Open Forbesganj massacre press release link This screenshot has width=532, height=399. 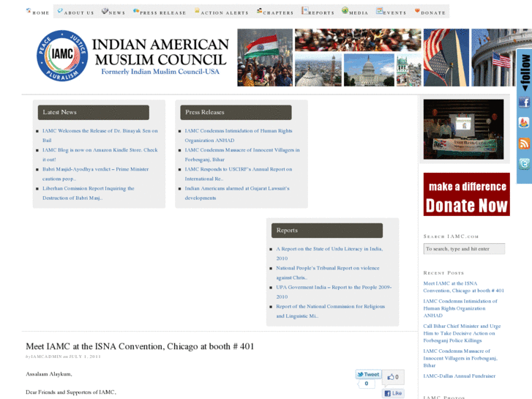coord(242,154)
